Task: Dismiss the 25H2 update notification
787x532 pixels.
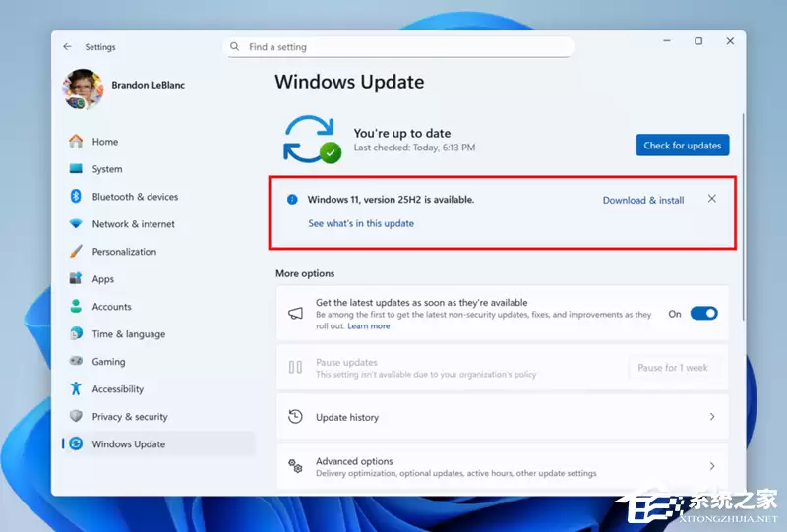Action: 712,199
